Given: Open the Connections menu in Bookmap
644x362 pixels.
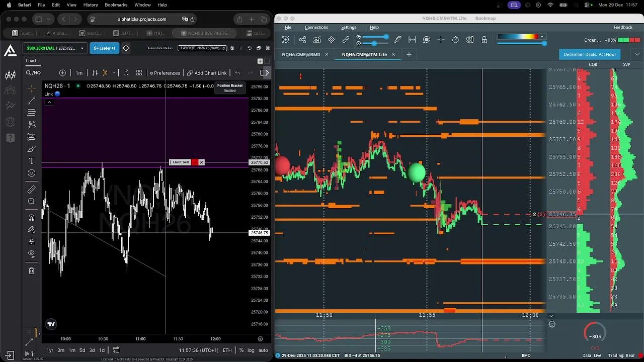Looking at the screenshot, I should click(x=316, y=27).
